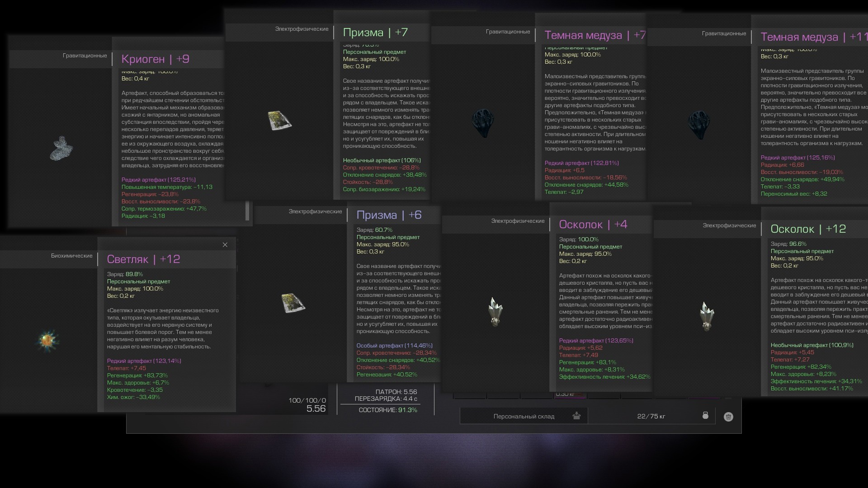The image size is (868, 488).
Task: Open the Персональный склад button
Action: pyautogui.click(x=524, y=416)
